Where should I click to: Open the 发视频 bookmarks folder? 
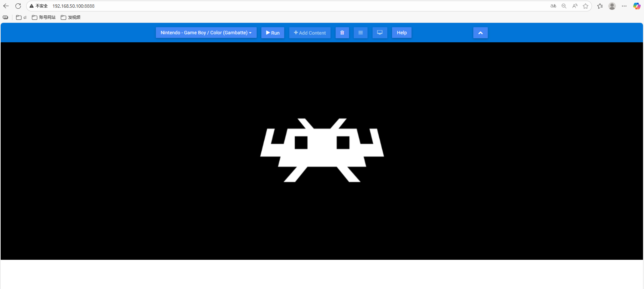point(71,17)
